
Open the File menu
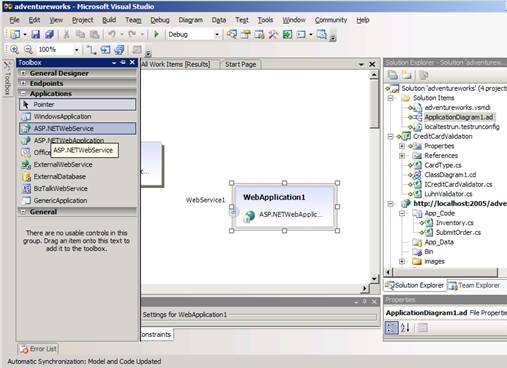(x=14, y=20)
